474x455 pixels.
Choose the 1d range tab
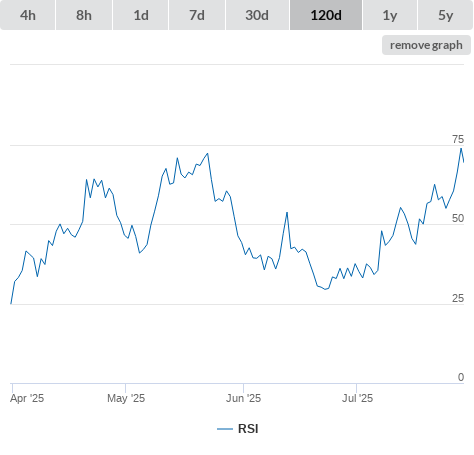[x=141, y=15]
